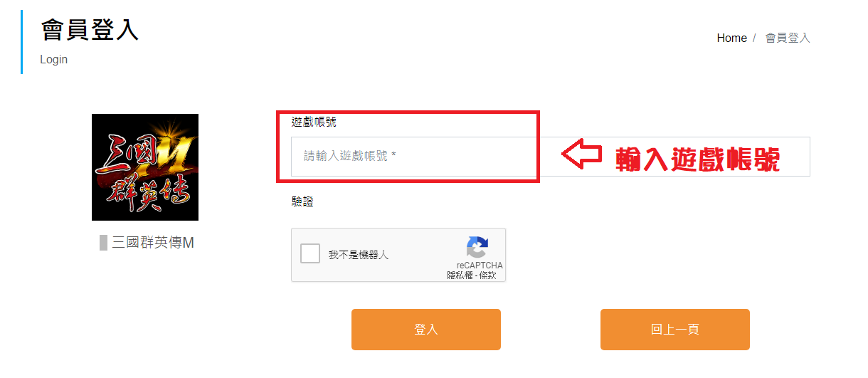This screenshot has width=868, height=378.
Task: Click the 三國群英傳M game title text
Action: (x=153, y=243)
